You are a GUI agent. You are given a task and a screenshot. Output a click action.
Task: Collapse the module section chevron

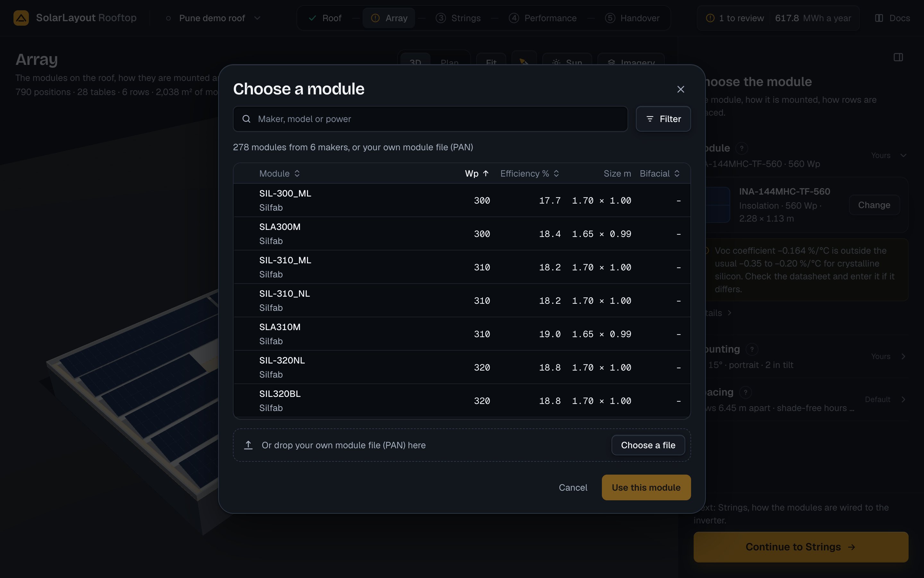tap(903, 155)
